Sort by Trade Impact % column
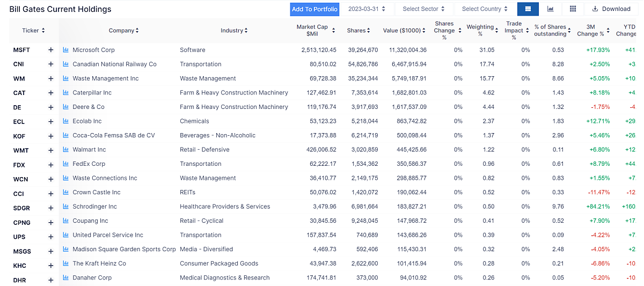Image resolution: width=644 pixels, height=286 pixels. 517,31
